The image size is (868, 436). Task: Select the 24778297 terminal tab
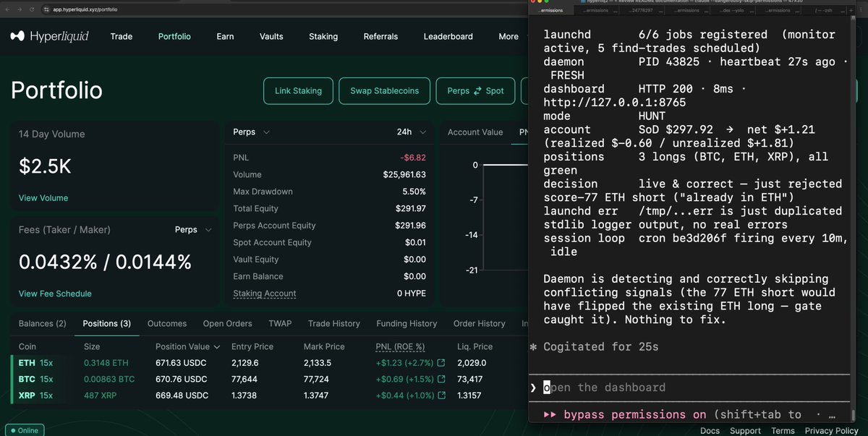pos(641,10)
